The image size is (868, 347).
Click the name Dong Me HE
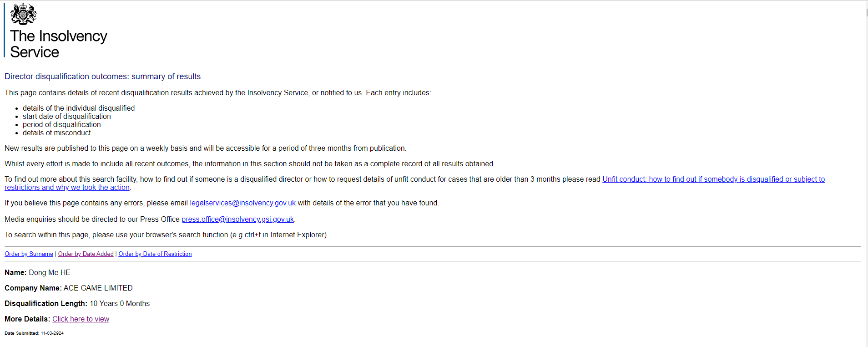pyautogui.click(x=50, y=273)
